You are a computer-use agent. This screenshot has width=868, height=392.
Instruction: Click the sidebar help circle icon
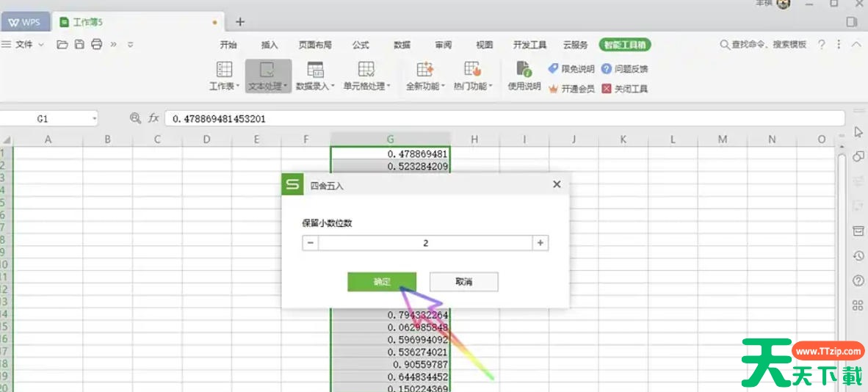click(x=858, y=280)
